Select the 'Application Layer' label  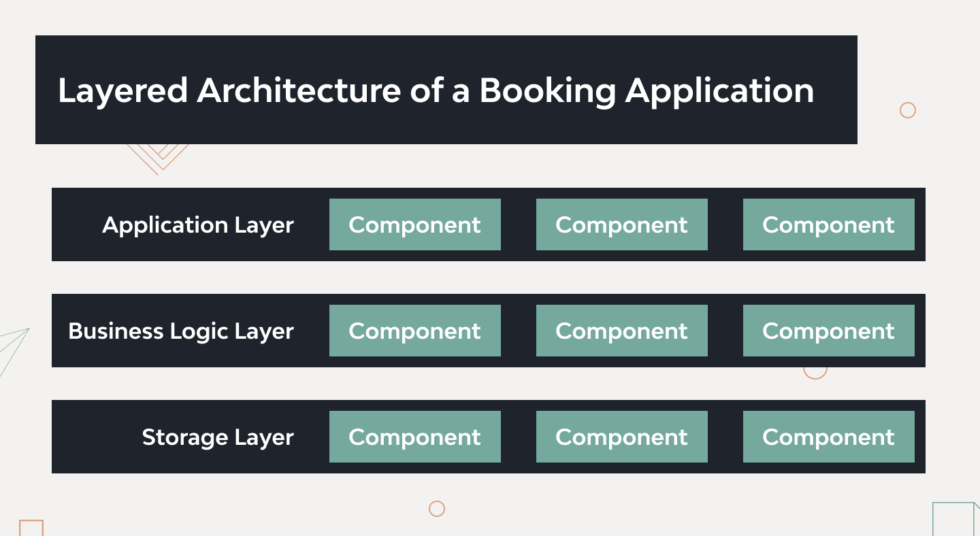(198, 225)
